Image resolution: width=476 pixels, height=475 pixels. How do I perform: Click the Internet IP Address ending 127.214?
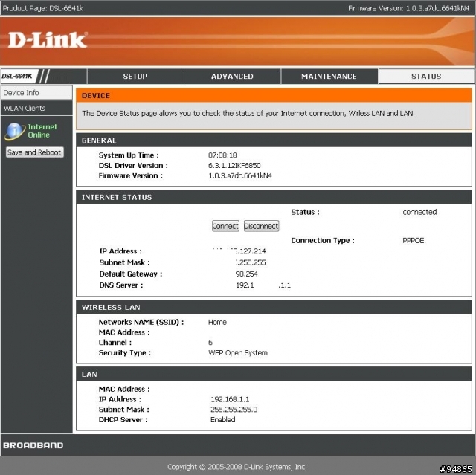(239, 251)
